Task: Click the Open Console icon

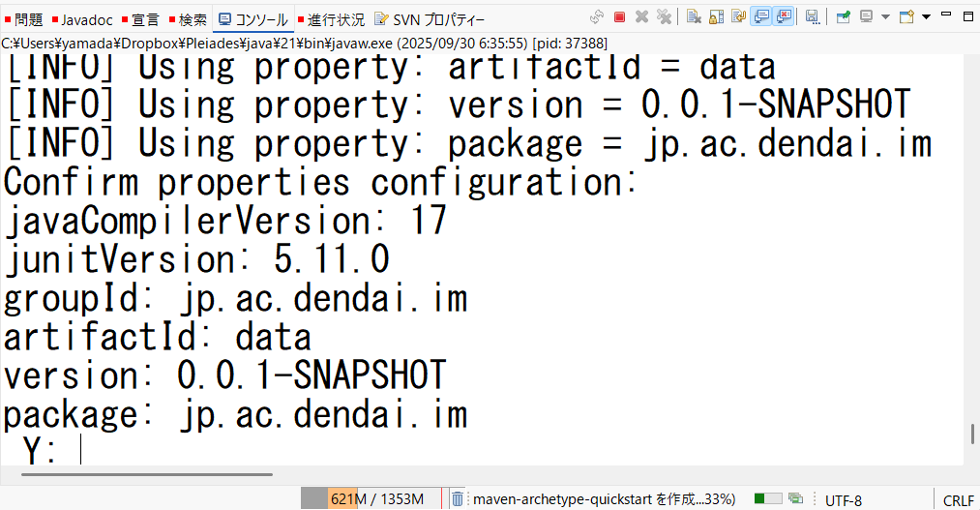Action: click(906, 17)
